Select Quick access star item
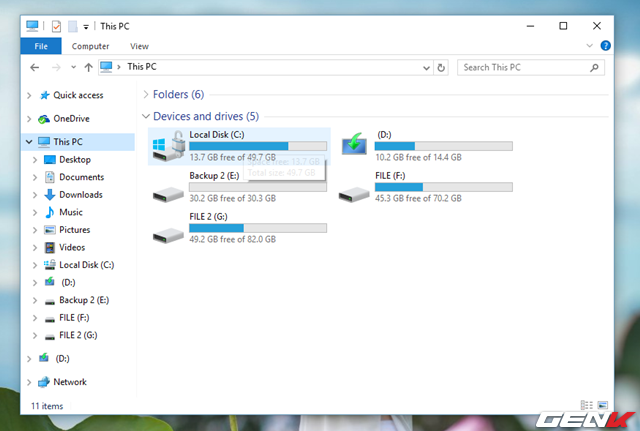The width and height of the screenshot is (640, 431). (71, 95)
